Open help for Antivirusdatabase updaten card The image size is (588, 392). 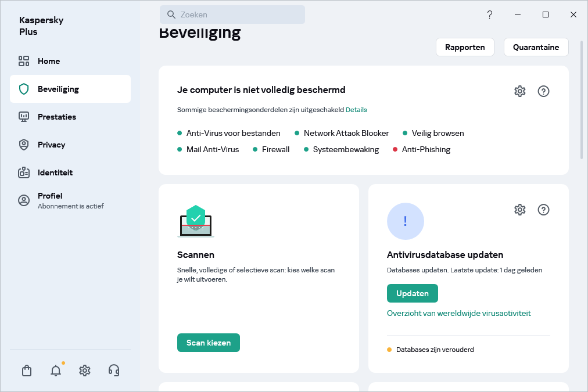coord(543,210)
